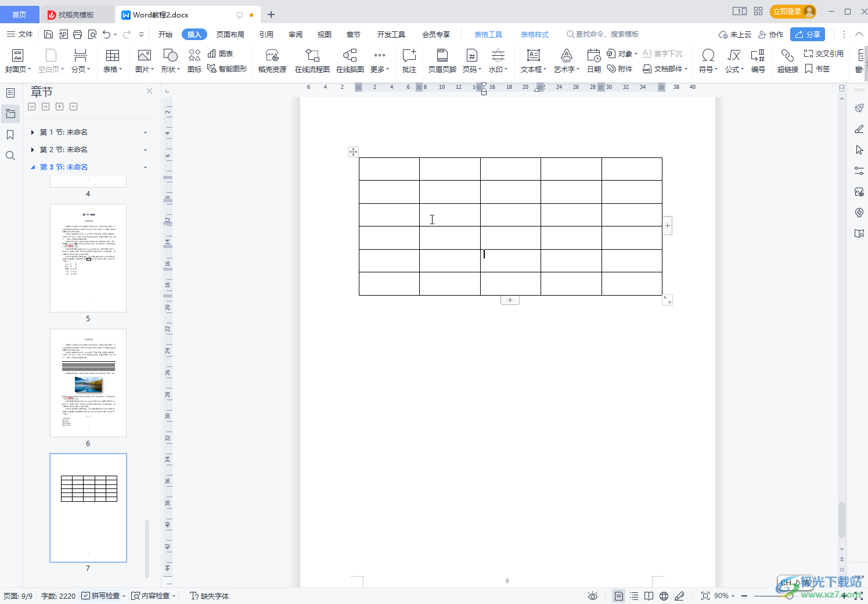
Task: Open the search icon in left sidebar
Action: click(10, 156)
